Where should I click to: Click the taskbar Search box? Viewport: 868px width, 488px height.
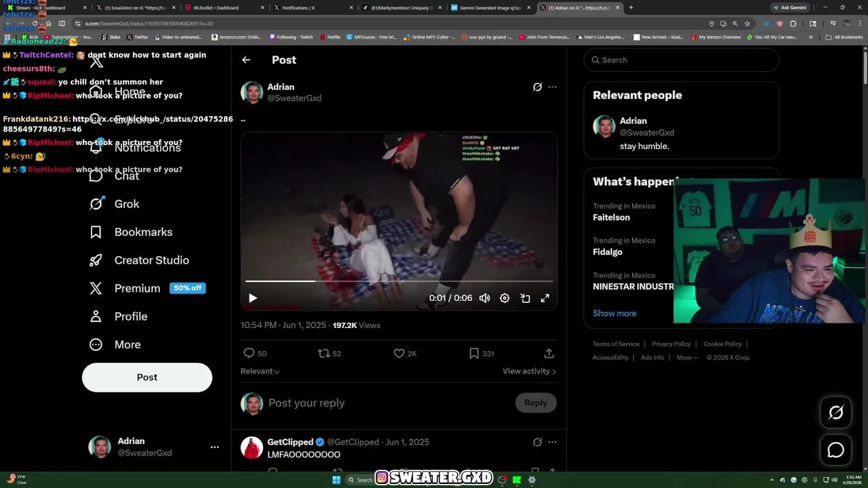pos(360,480)
